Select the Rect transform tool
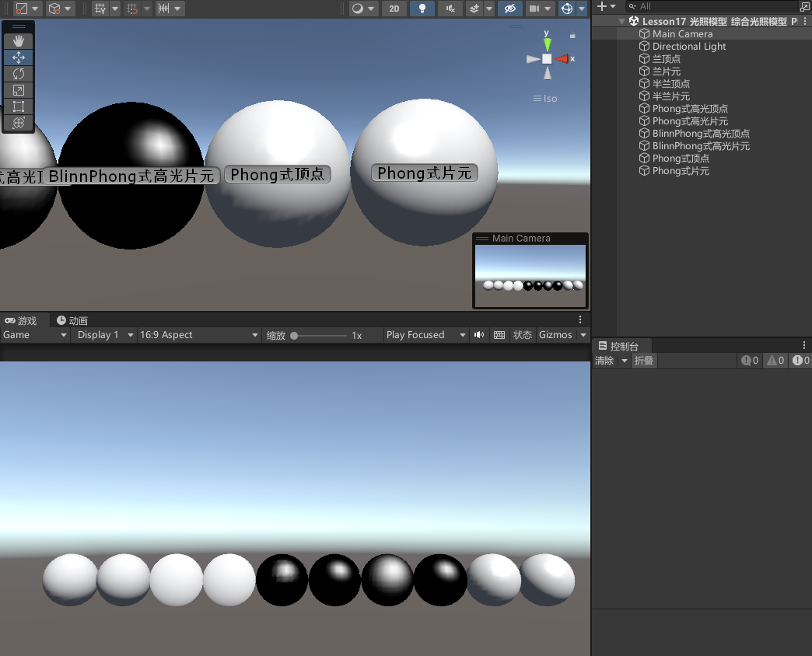The width and height of the screenshot is (812, 656). tap(19, 106)
